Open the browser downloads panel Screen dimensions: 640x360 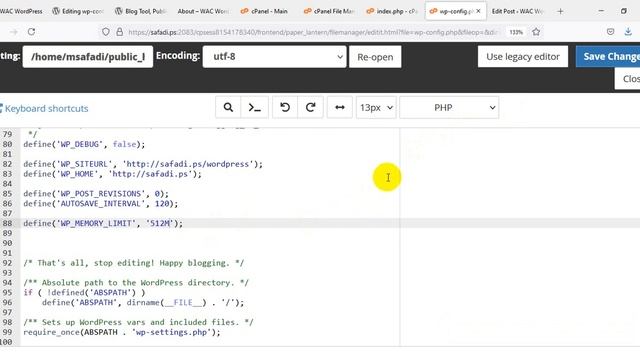point(628,32)
